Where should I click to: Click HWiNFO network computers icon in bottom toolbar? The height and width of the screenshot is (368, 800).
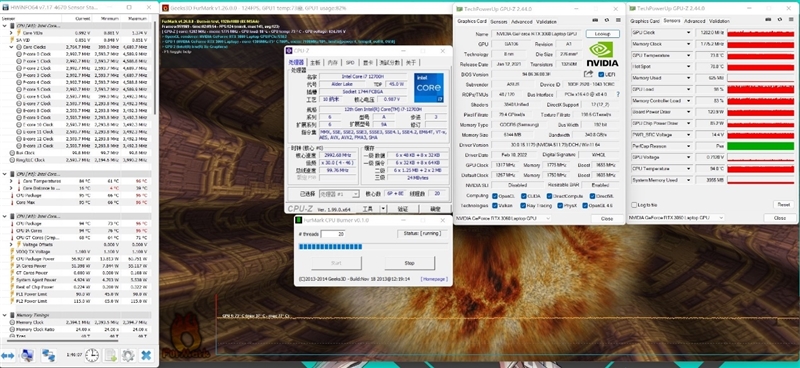(48, 355)
